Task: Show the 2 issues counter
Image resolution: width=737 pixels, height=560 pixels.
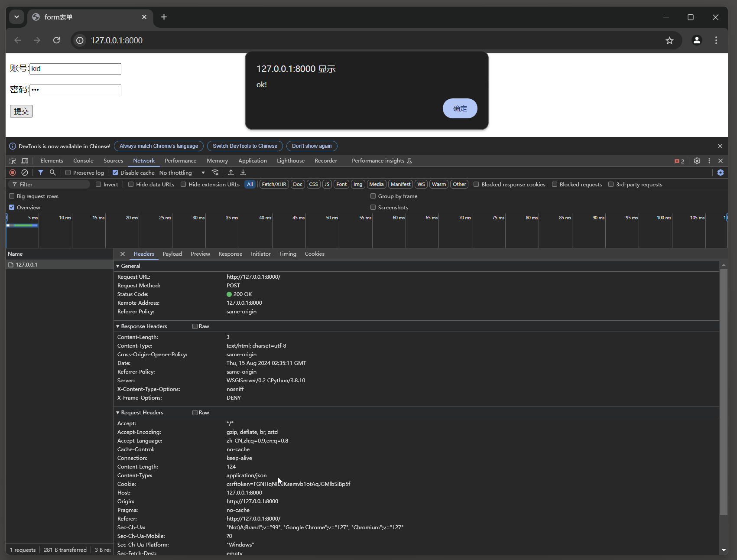Action: click(679, 161)
